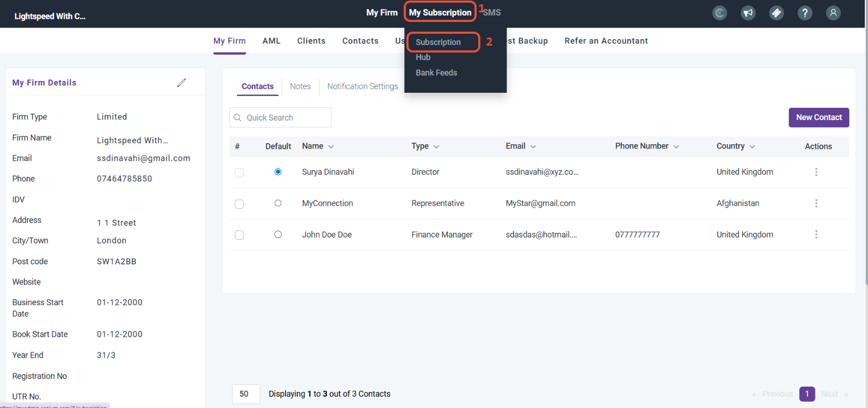The image size is (868, 408).
Task: Focus the Quick Search field
Action: pos(280,117)
